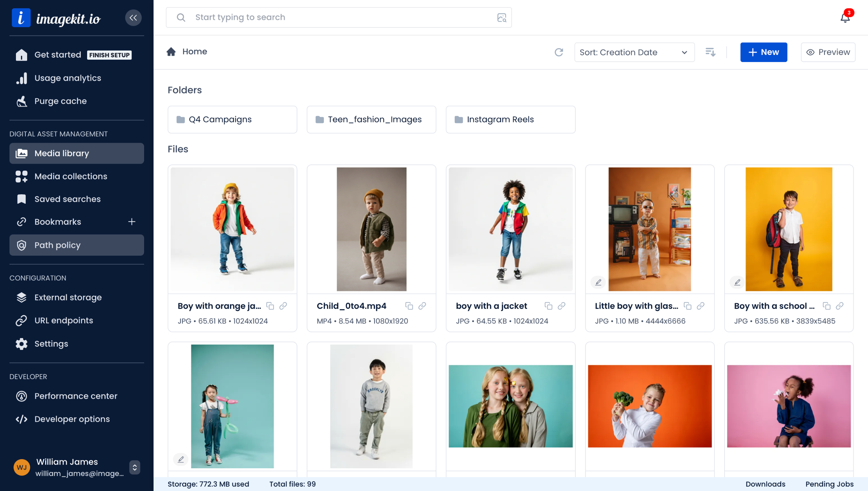Open Pending Jobs in status bar
The width and height of the screenshot is (868, 491).
click(x=829, y=484)
